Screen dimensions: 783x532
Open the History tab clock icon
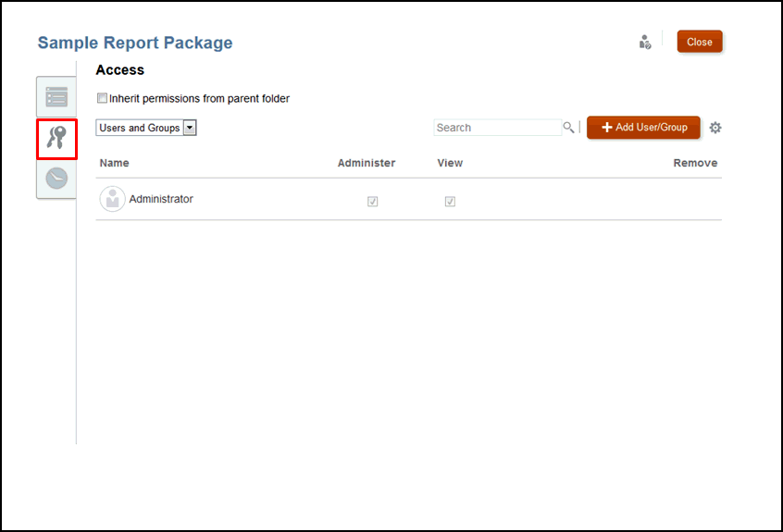56,179
